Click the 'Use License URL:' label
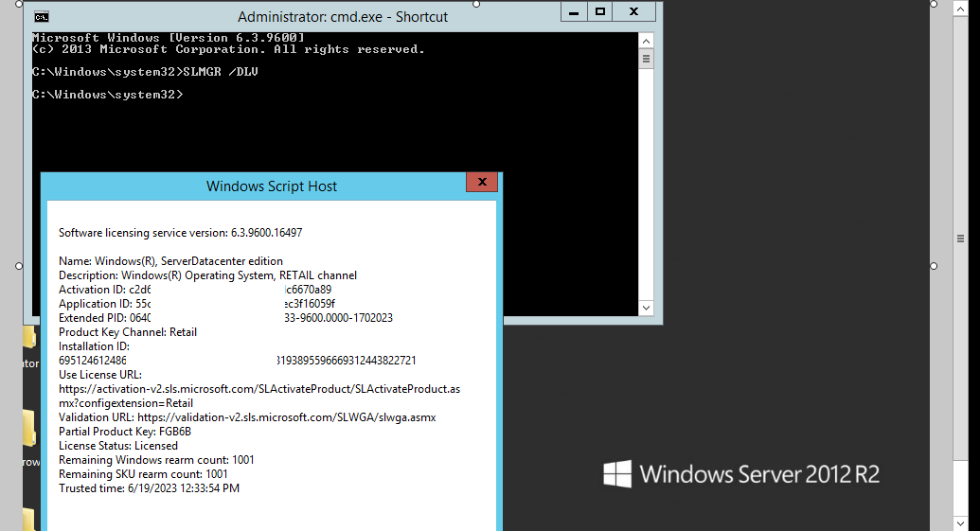Viewport: 980px width, 531px height. [100, 375]
